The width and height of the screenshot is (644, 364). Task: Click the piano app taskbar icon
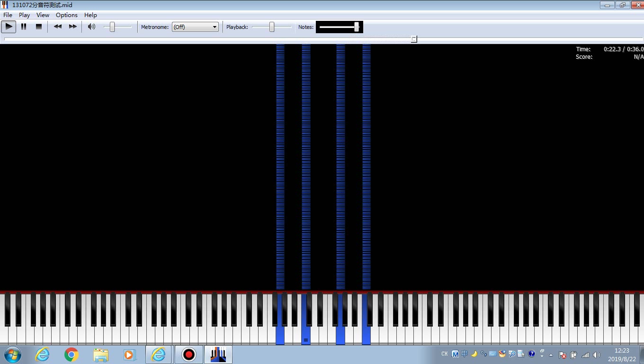click(218, 355)
